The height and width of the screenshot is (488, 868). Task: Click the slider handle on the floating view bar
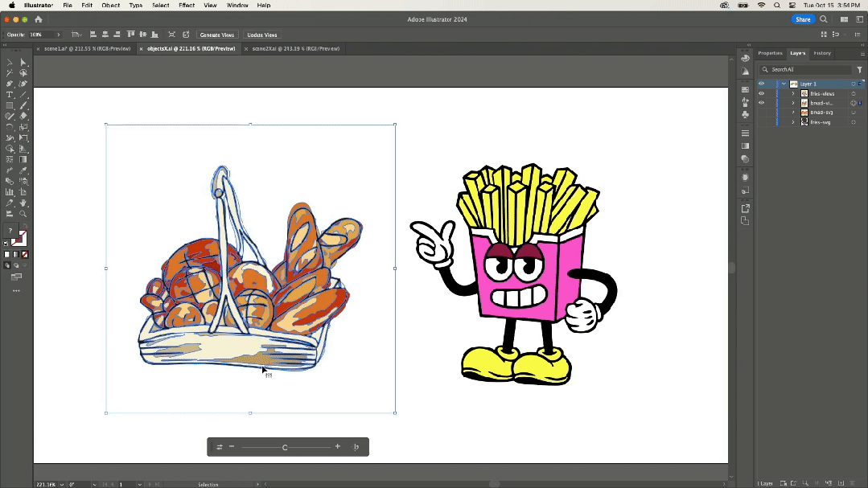coord(285,447)
